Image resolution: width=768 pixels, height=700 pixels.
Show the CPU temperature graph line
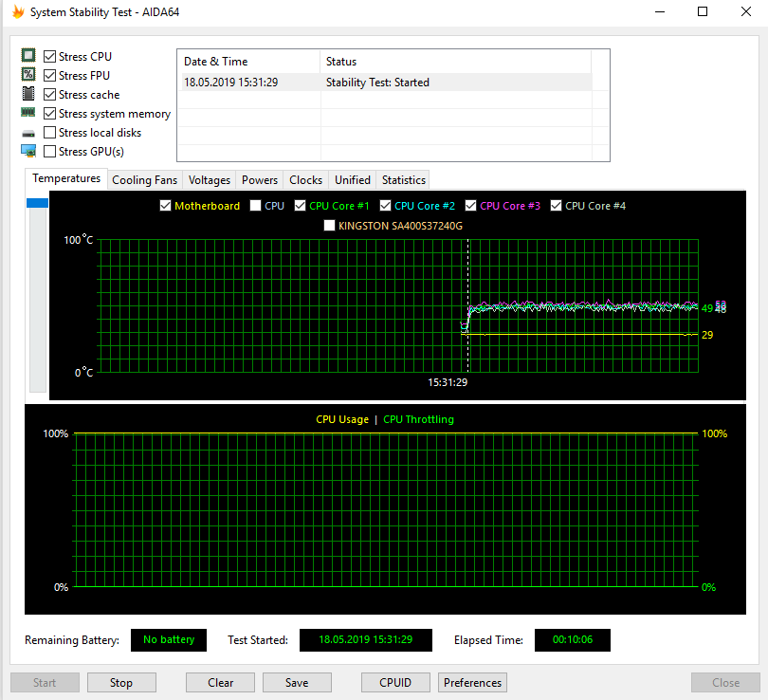pos(255,206)
